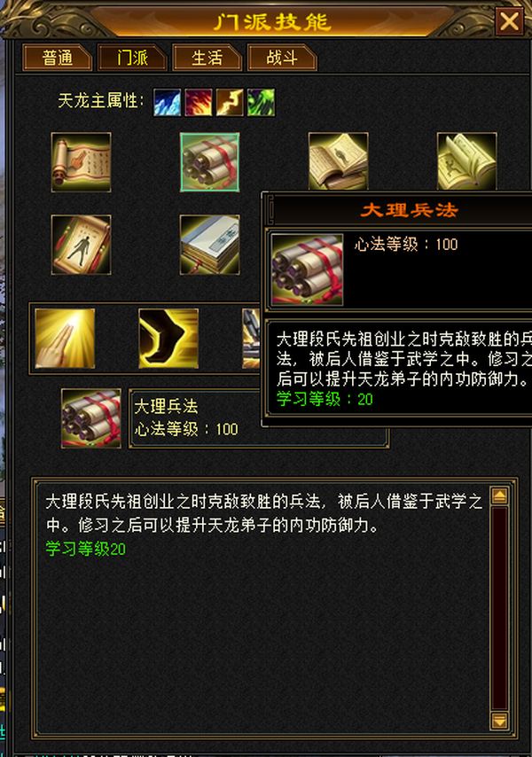Click the description scrollbar up arrow
The width and height of the screenshot is (532, 757).
coord(499,496)
